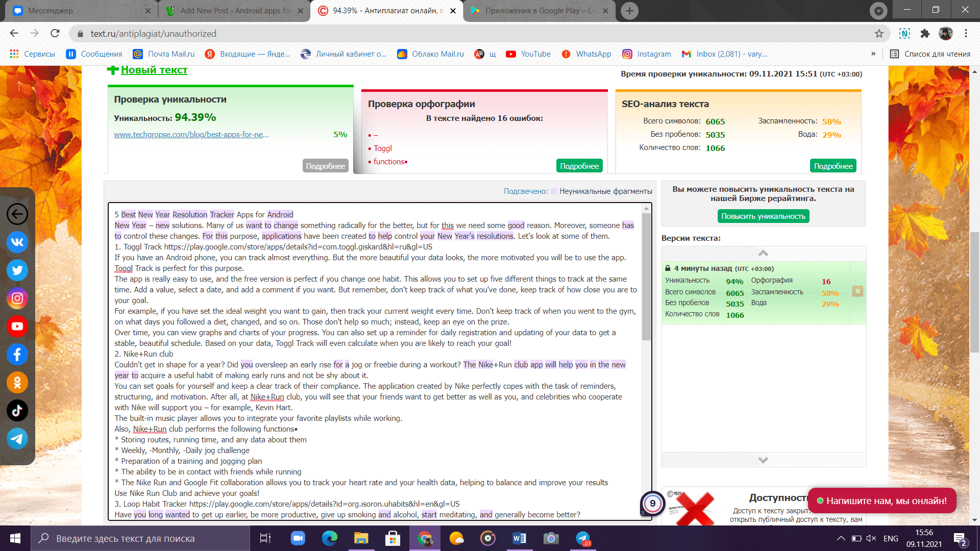Click Windows taskbar search field
This screenshot has height=551, width=980.
pos(140,538)
